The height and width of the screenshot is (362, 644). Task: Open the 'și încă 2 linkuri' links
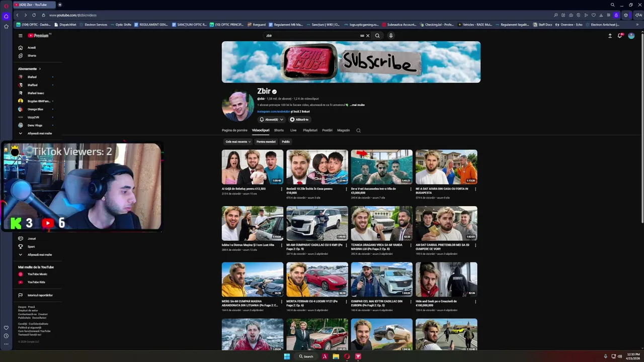coord(300,112)
